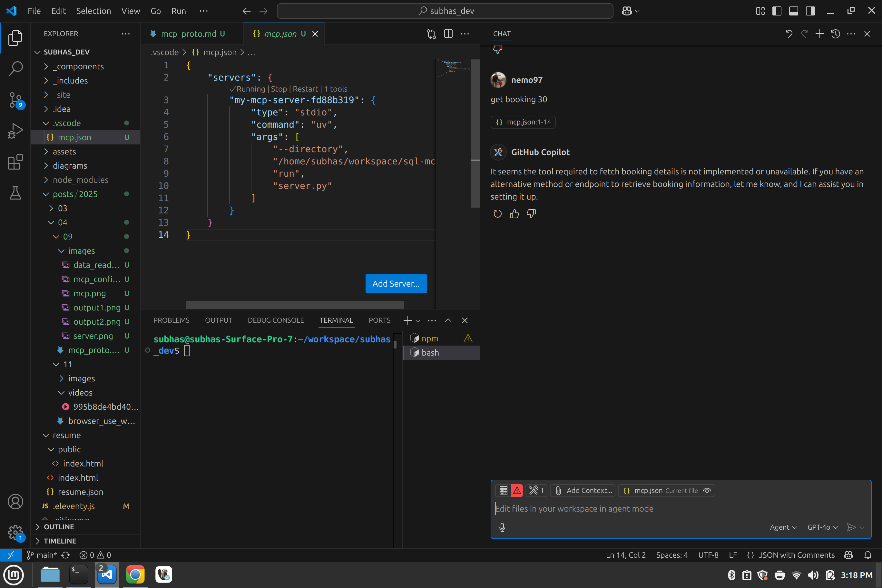882x588 pixels.
Task: Give thumbs down to Copilot response
Action: (x=531, y=214)
